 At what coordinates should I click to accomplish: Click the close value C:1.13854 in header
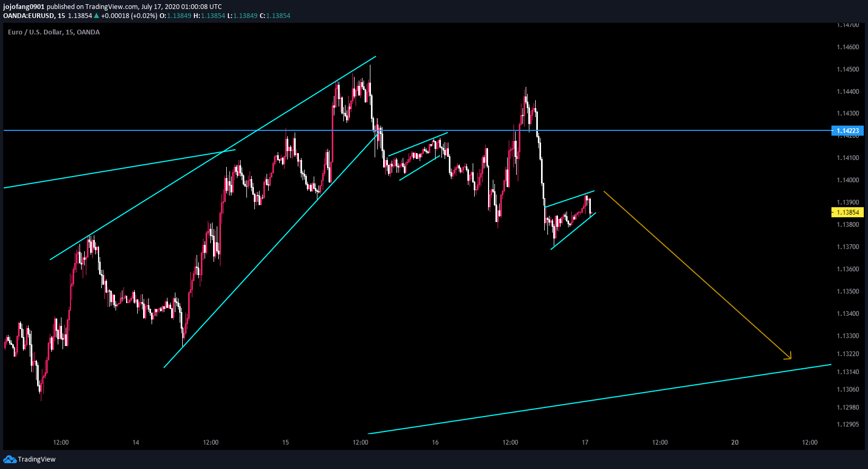click(274, 16)
